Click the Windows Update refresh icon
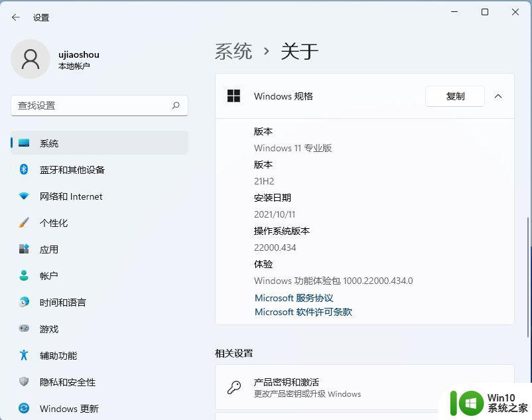This screenshot has height=420, width=532. 24,409
